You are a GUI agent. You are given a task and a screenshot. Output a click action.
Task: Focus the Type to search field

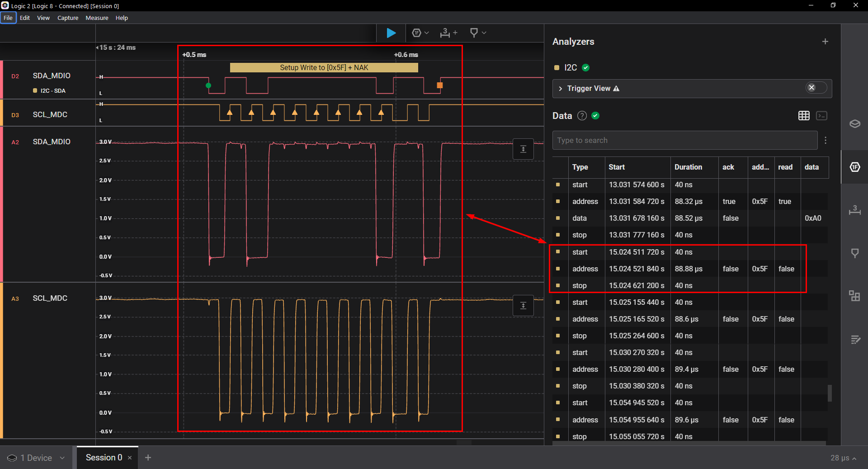684,140
